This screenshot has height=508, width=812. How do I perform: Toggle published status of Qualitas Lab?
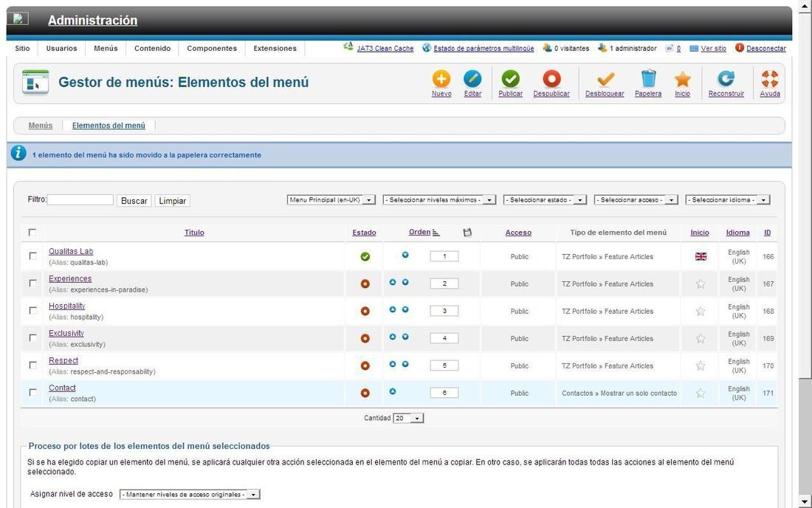click(365, 256)
